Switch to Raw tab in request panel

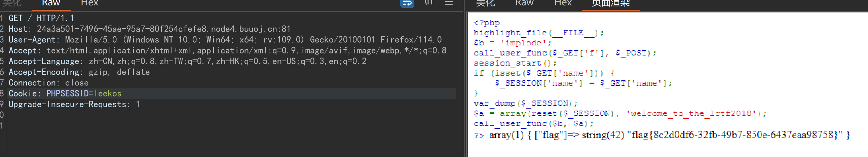pos(51,3)
